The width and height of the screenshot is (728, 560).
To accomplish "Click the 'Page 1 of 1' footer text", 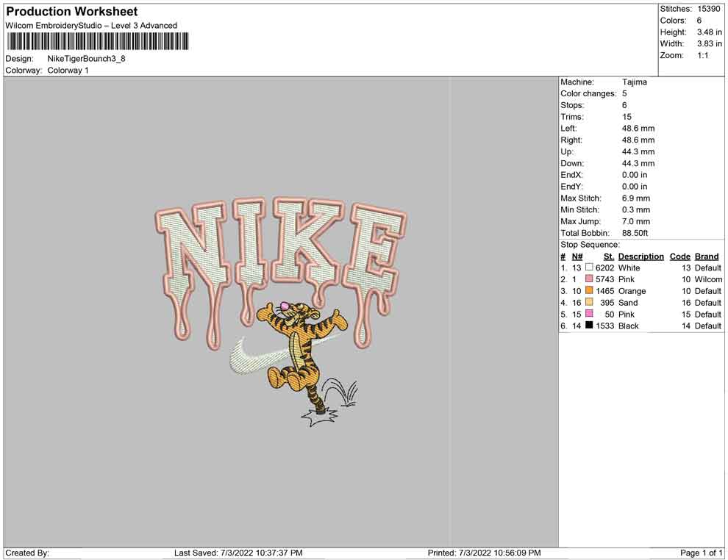I will [701, 553].
